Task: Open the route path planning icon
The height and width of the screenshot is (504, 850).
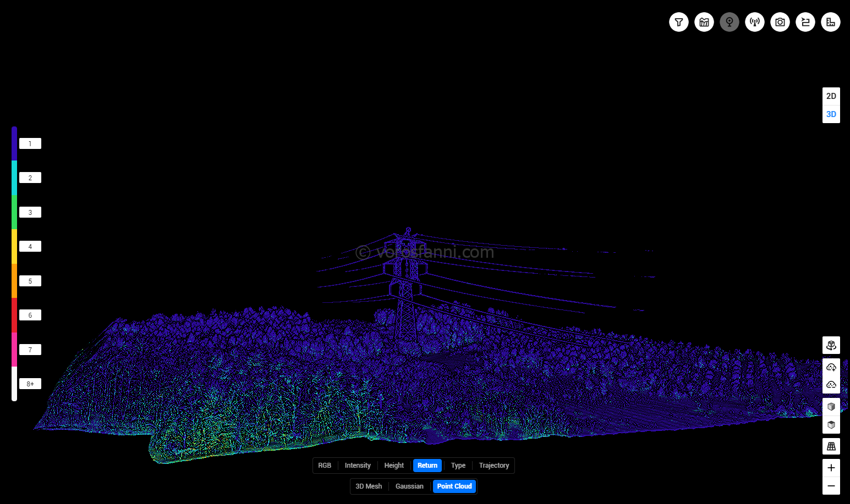Action: pyautogui.click(x=805, y=22)
